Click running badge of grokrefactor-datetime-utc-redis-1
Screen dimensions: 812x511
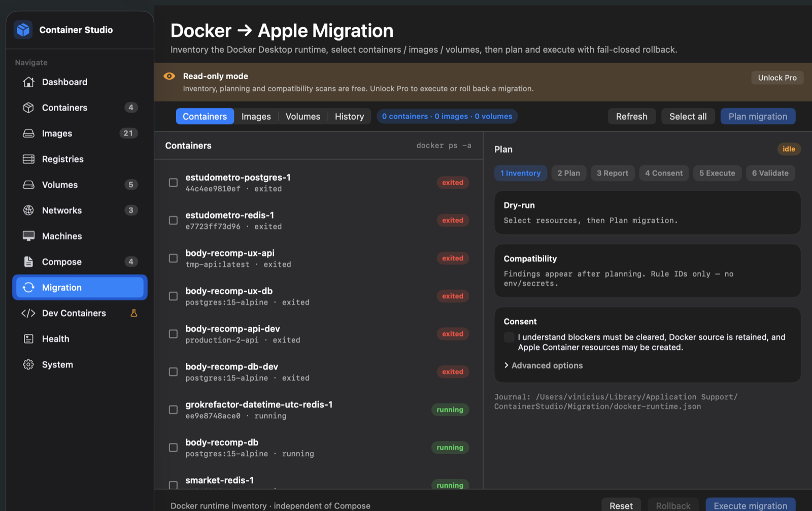[450, 410]
